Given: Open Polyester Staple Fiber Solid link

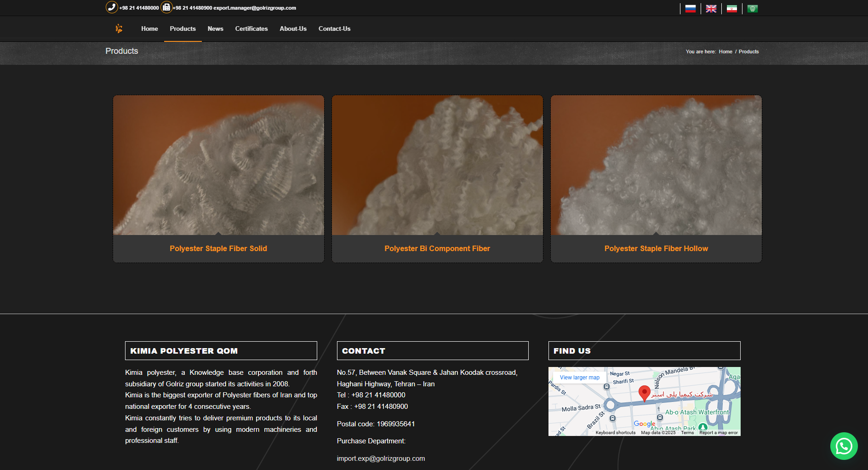Looking at the screenshot, I should [218, 248].
